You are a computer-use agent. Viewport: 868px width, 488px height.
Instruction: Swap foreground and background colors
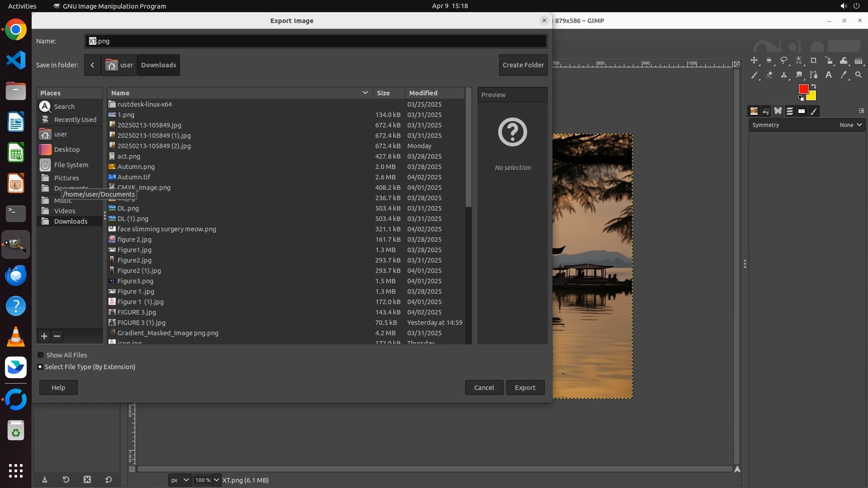(814, 86)
